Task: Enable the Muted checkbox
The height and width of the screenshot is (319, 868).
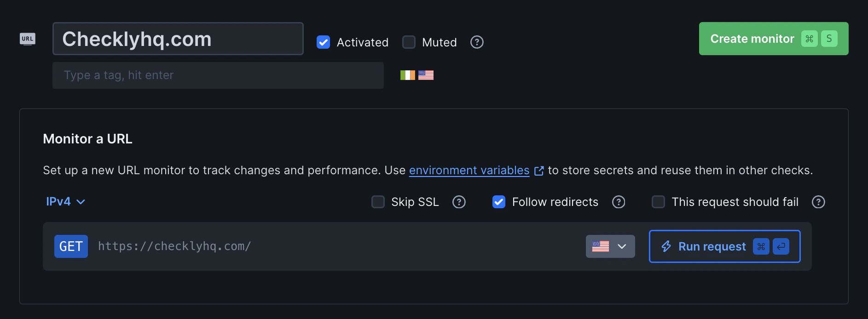Action: point(409,42)
